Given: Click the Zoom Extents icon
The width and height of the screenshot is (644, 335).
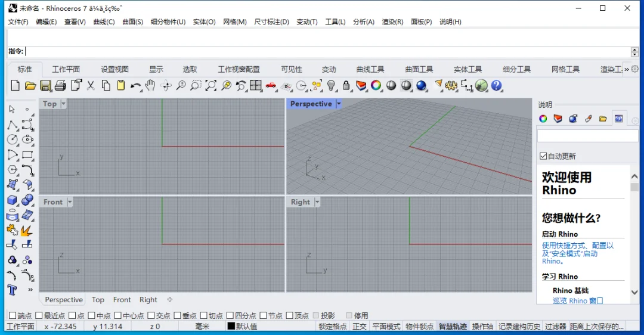Looking at the screenshot, I should coord(211,85).
